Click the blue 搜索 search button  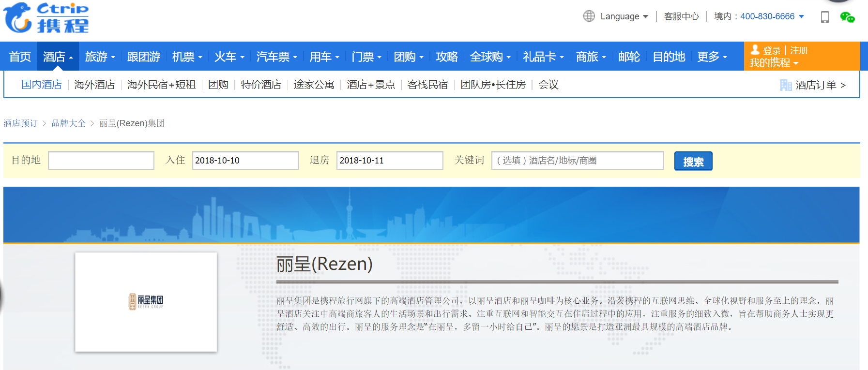click(x=693, y=161)
